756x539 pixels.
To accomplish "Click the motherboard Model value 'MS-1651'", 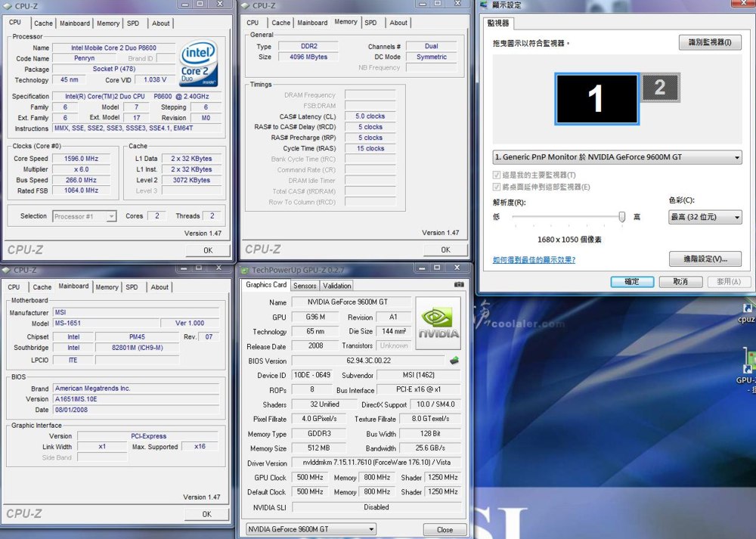I will click(106, 323).
